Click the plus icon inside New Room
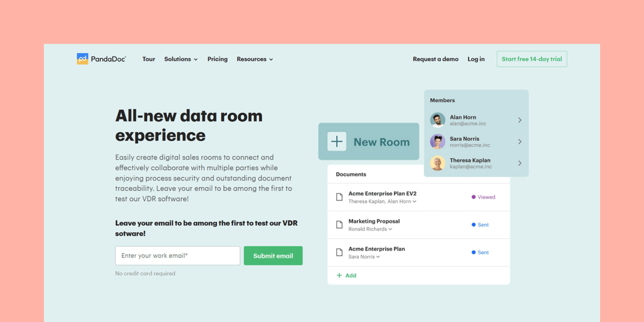644x322 pixels. tap(337, 142)
